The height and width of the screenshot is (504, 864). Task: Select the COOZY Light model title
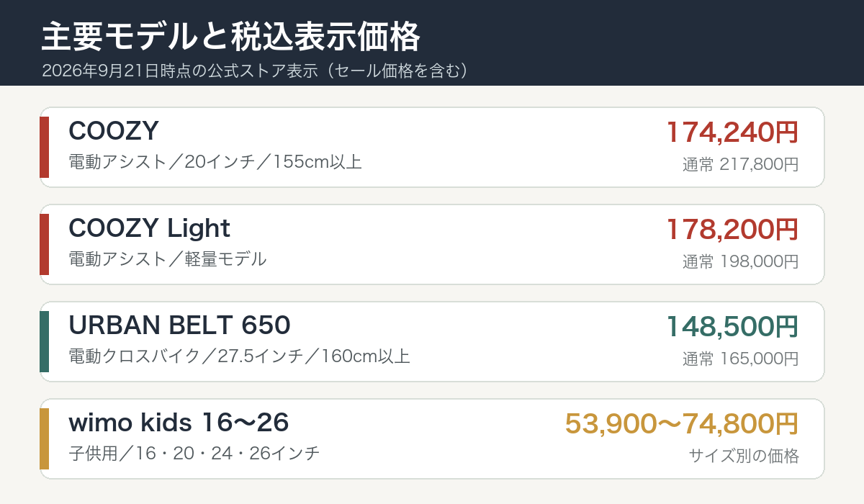(149, 228)
